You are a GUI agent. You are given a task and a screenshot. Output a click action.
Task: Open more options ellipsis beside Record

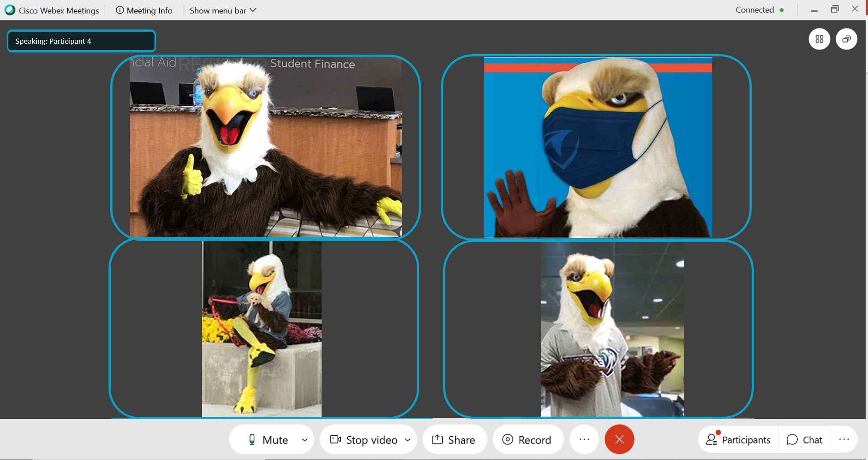pos(584,439)
